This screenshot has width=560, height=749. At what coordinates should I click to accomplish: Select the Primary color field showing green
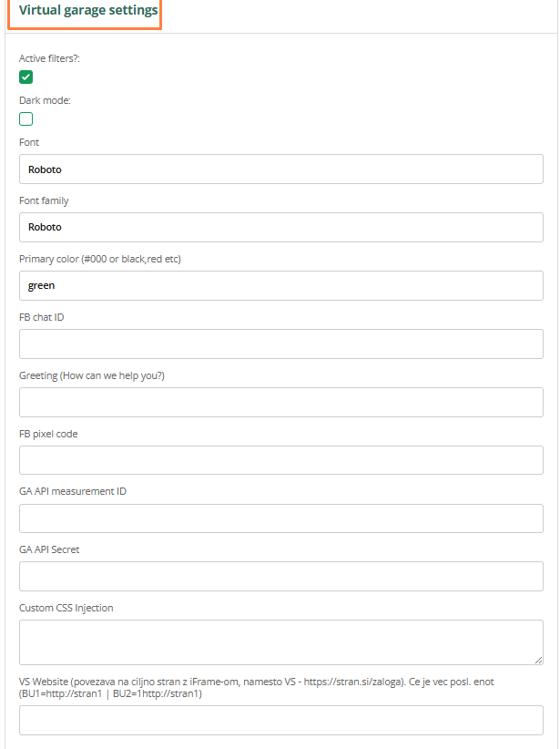click(x=280, y=285)
